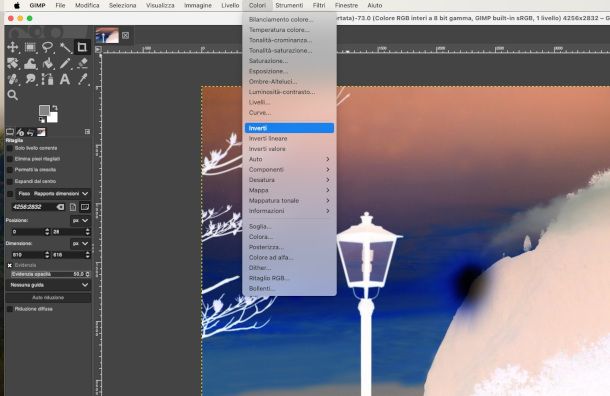The height and width of the screenshot is (396, 610).
Task: Click the Dimensione width field
Action: (x=27, y=255)
